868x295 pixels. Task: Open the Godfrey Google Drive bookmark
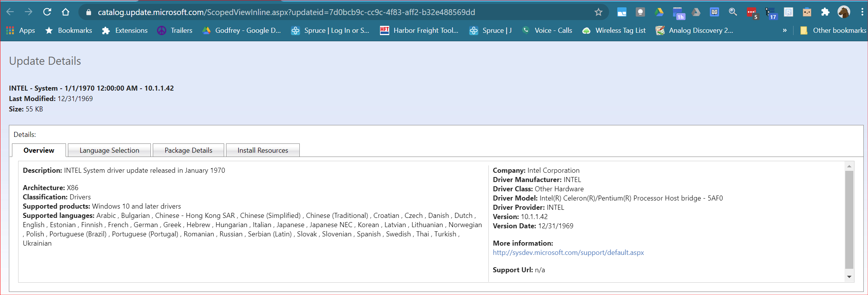pos(242,30)
